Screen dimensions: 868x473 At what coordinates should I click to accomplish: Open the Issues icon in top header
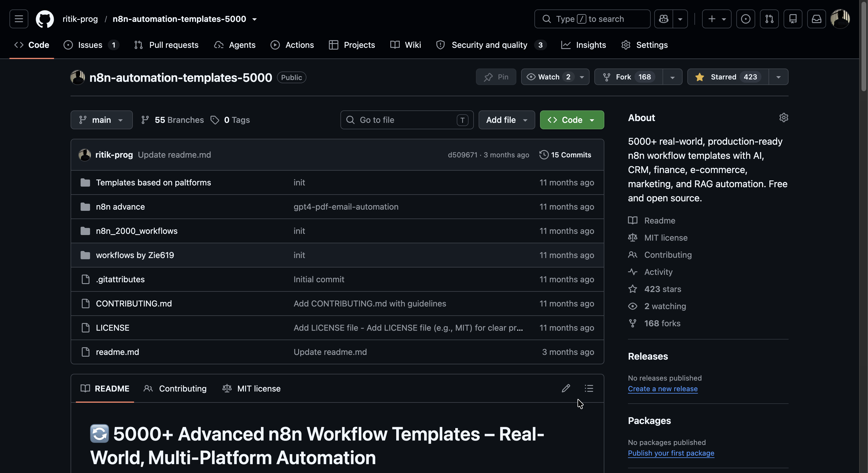coord(745,19)
